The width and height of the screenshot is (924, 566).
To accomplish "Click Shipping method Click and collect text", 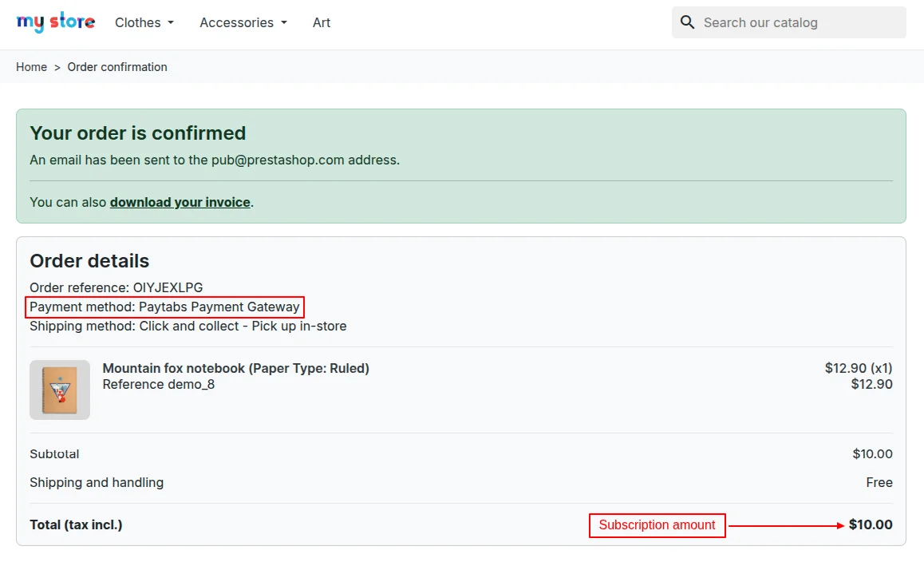I will coord(188,326).
